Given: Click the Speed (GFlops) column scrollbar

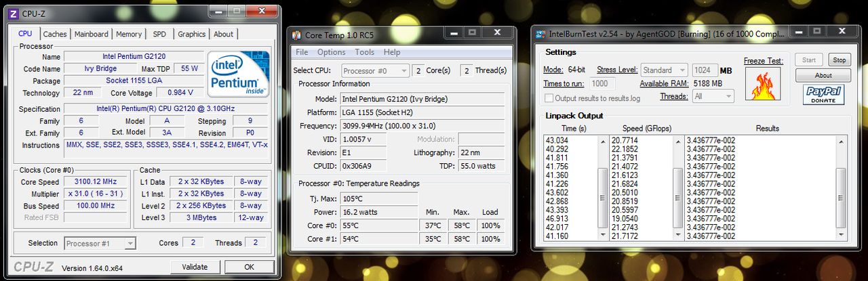Looking at the screenshot, I should tap(677, 188).
